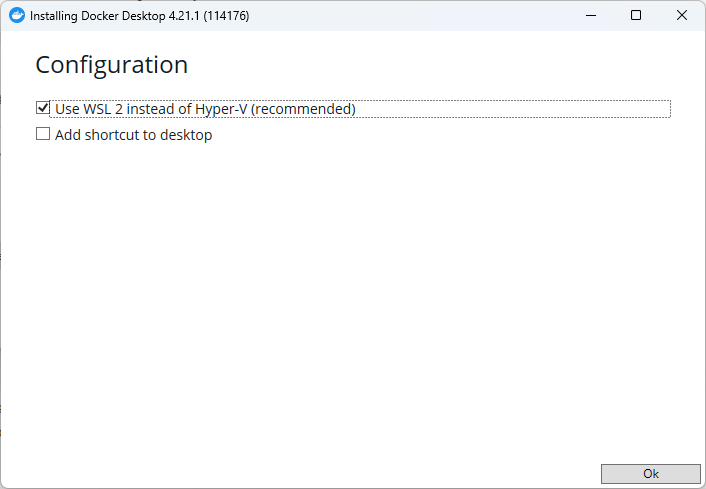
Task: Maximize the Docker Desktop installer window
Action: tap(636, 15)
